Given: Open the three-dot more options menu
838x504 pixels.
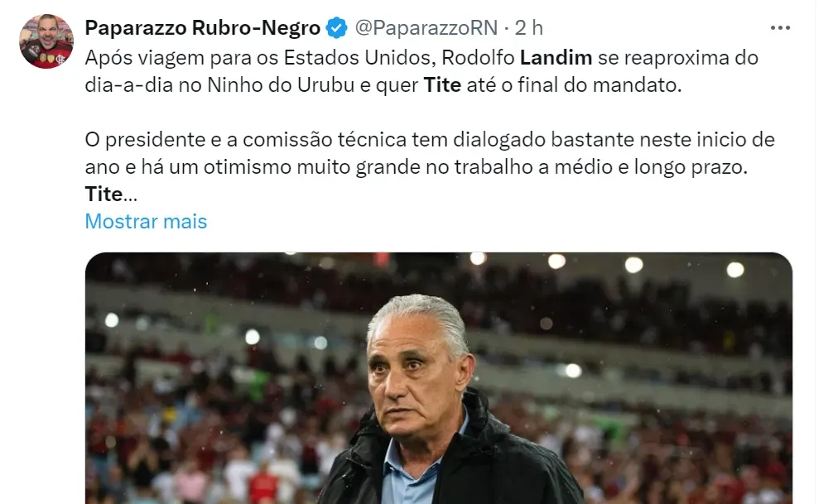Looking at the screenshot, I should pyautogui.click(x=780, y=28).
